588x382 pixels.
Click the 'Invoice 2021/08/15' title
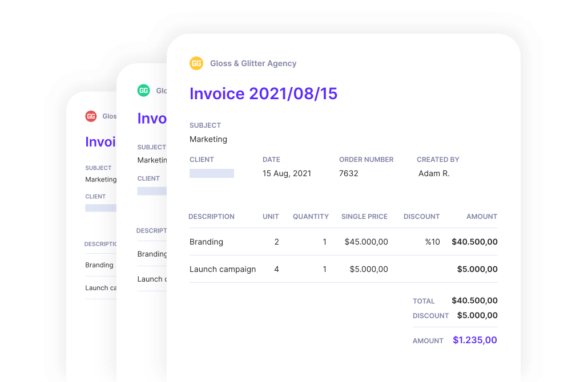[263, 94]
